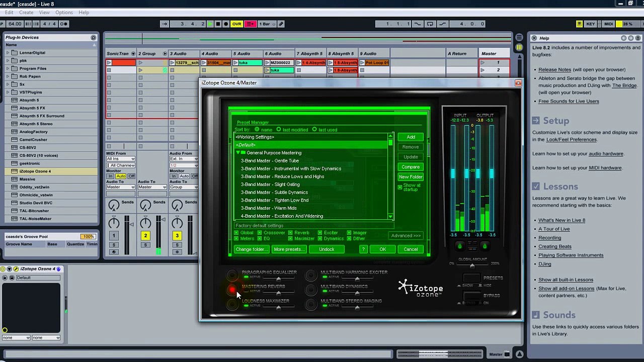Sort presets by last used
This screenshot has width=644, height=362.
[x=314, y=130]
